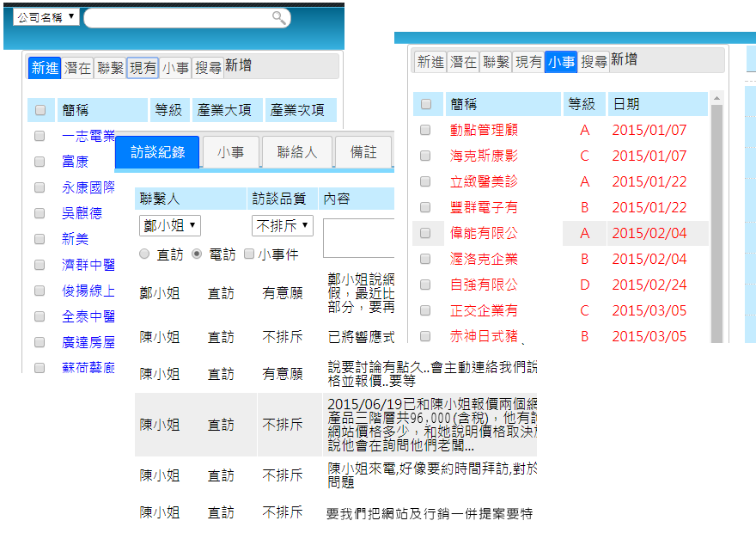The image size is (756, 533).
Task: Click 新增 in the left panel
Action: point(238,66)
